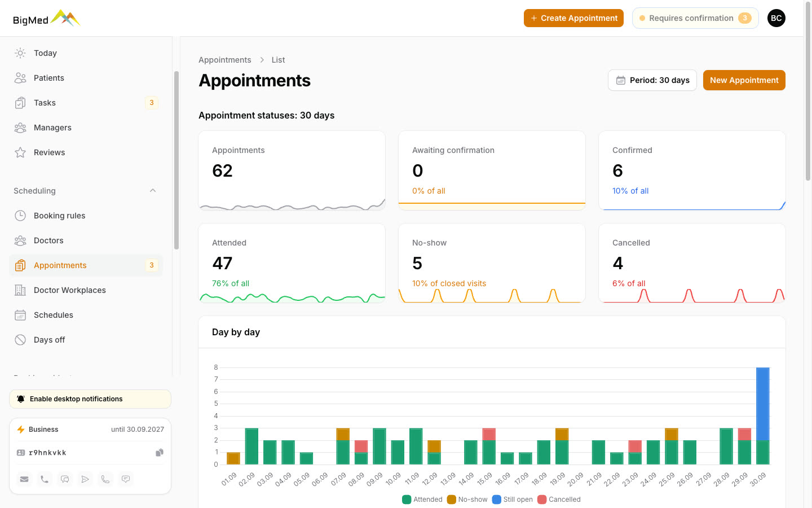Image resolution: width=812 pixels, height=508 pixels.
Task: Click the Booking rules clock icon
Action: pos(20,216)
